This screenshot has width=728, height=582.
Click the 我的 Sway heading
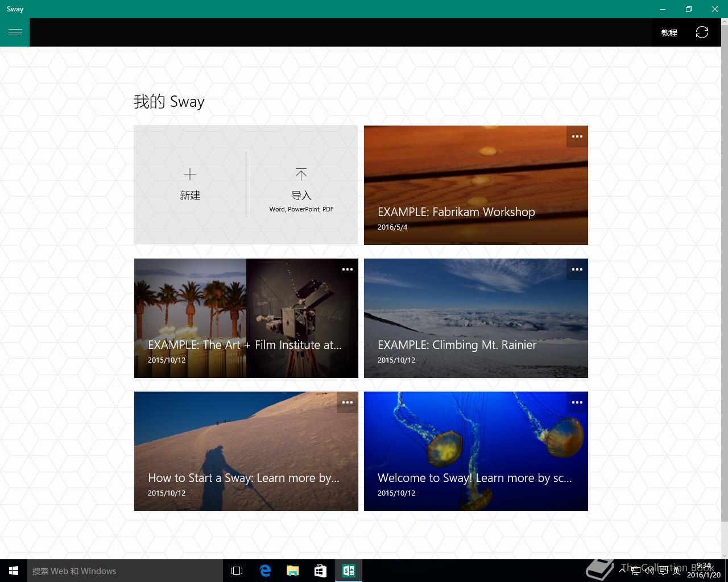point(169,102)
